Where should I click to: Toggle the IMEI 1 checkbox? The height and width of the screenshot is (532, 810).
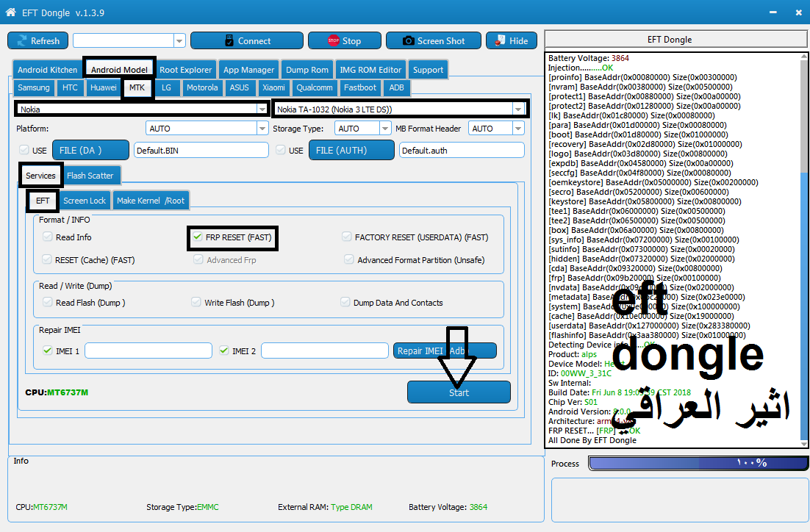48,351
